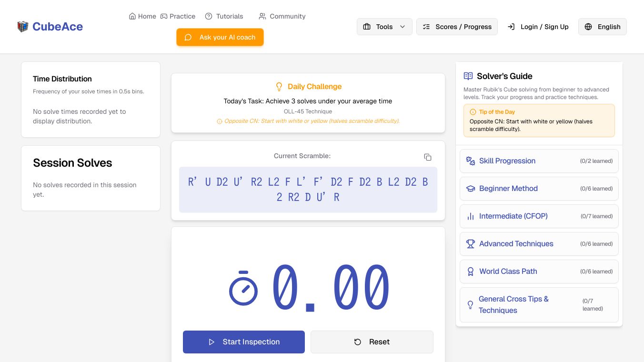Click the graduation cap Beginner Method icon

point(471,189)
